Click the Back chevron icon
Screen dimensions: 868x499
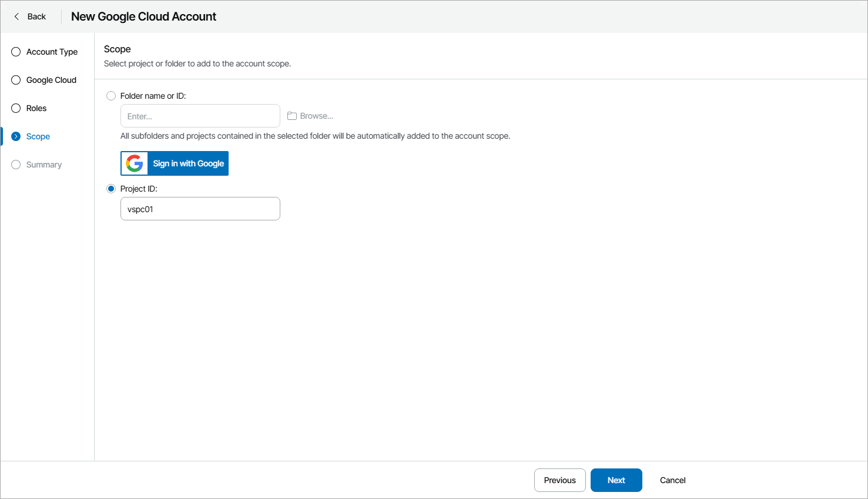pyautogui.click(x=16, y=16)
